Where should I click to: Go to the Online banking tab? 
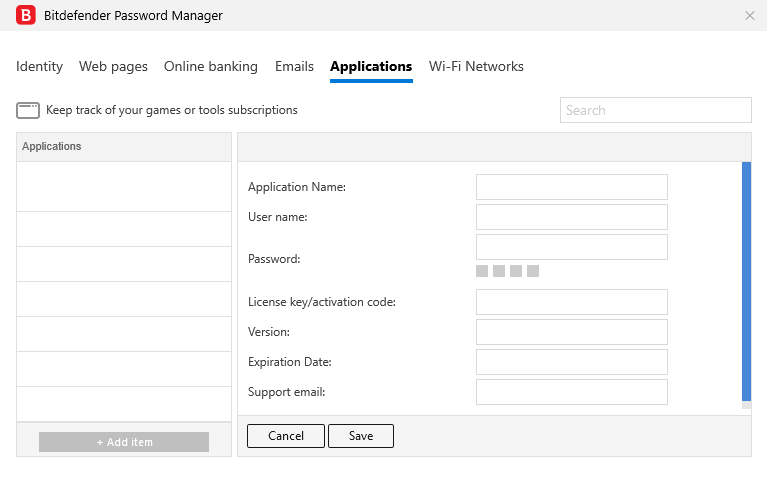pos(210,66)
